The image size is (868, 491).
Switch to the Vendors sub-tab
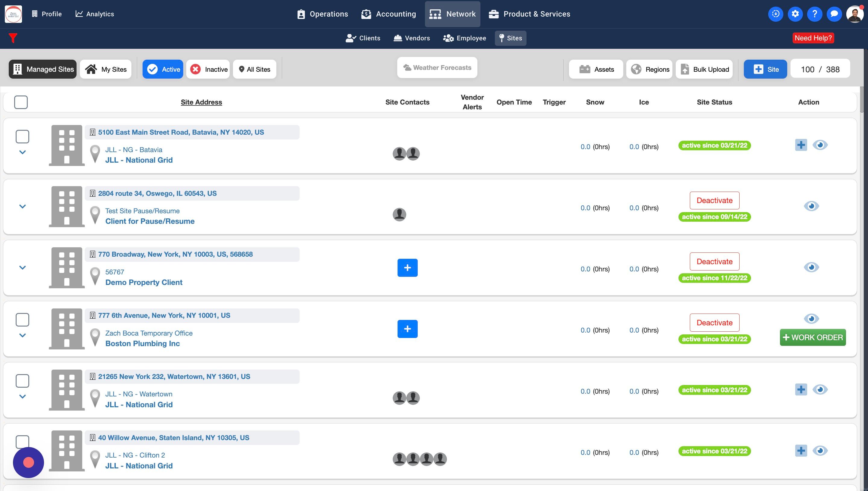click(412, 38)
